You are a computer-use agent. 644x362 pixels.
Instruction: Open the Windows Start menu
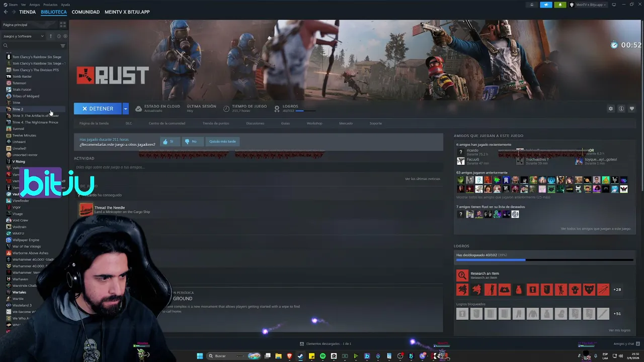pos(200,356)
